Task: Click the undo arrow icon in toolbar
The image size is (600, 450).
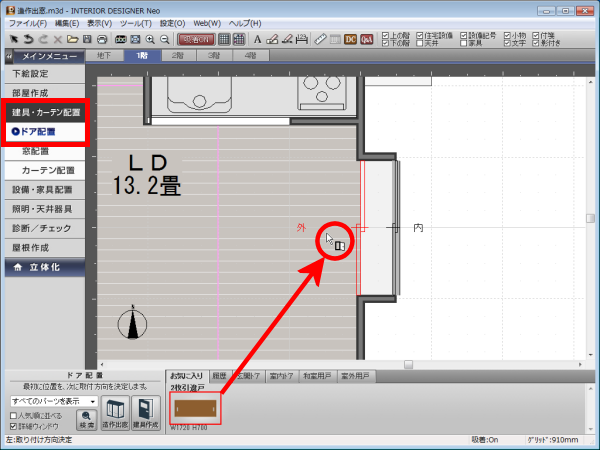Action: tap(26, 39)
